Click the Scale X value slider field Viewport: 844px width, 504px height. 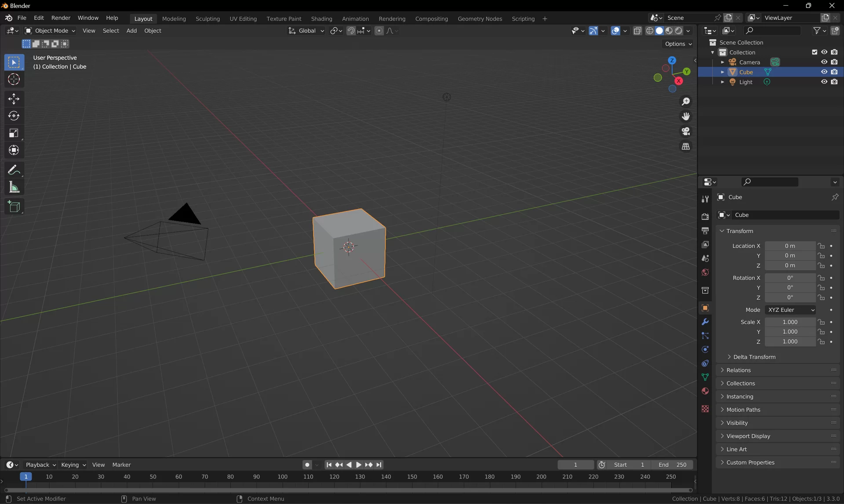790,322
